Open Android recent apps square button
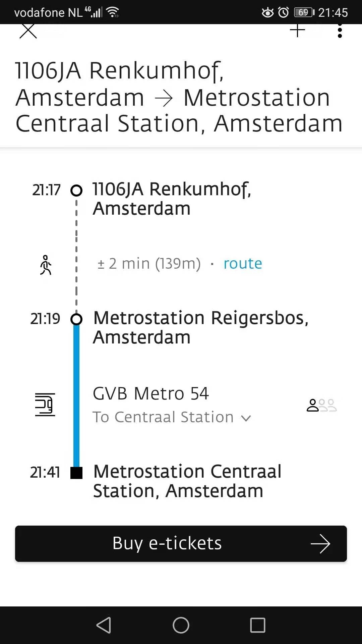 tap(258, 625)
